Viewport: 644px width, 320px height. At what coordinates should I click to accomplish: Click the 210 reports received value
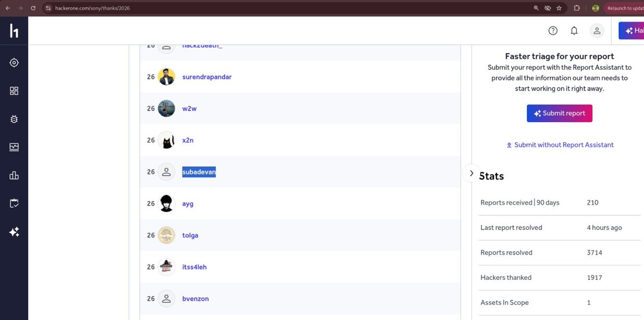click(x=592, y=203)
